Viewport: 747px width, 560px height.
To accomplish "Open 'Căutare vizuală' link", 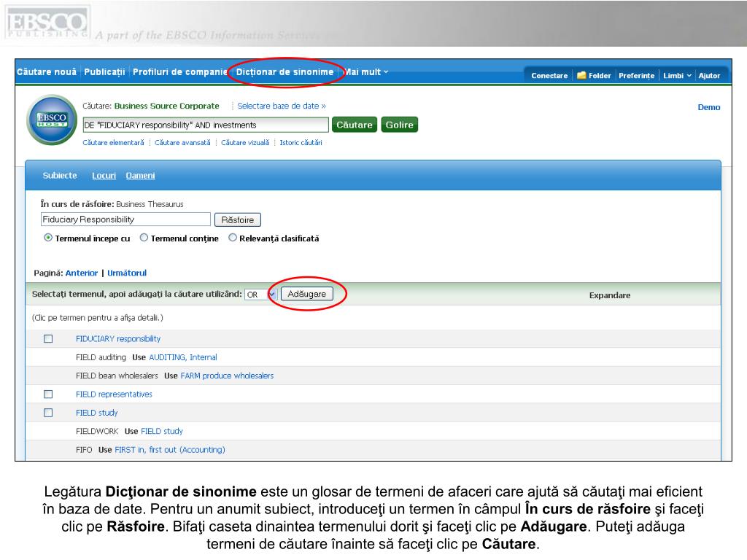I will tap(245, 142).
